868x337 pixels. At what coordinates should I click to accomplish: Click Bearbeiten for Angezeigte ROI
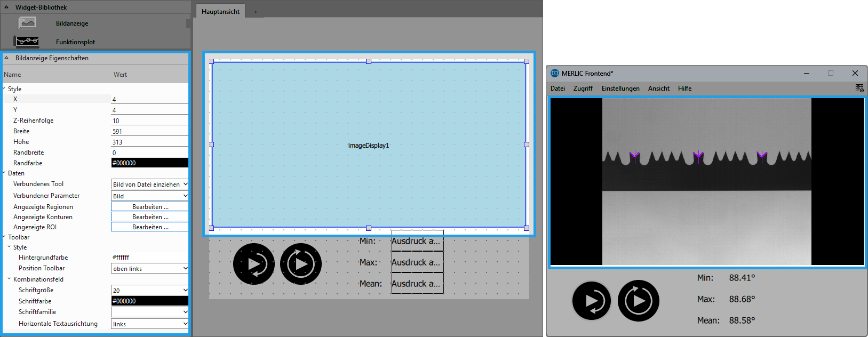(x=150, y=227)
